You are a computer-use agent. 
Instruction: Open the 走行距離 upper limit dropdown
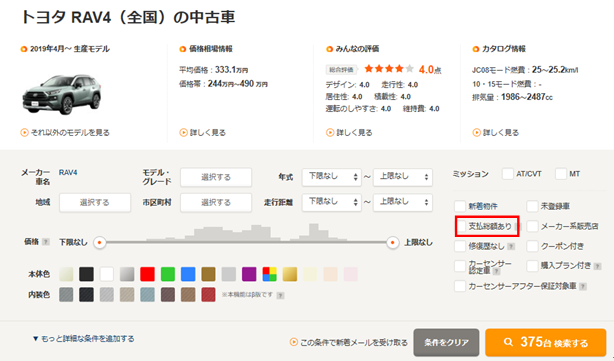coord(403,202)
